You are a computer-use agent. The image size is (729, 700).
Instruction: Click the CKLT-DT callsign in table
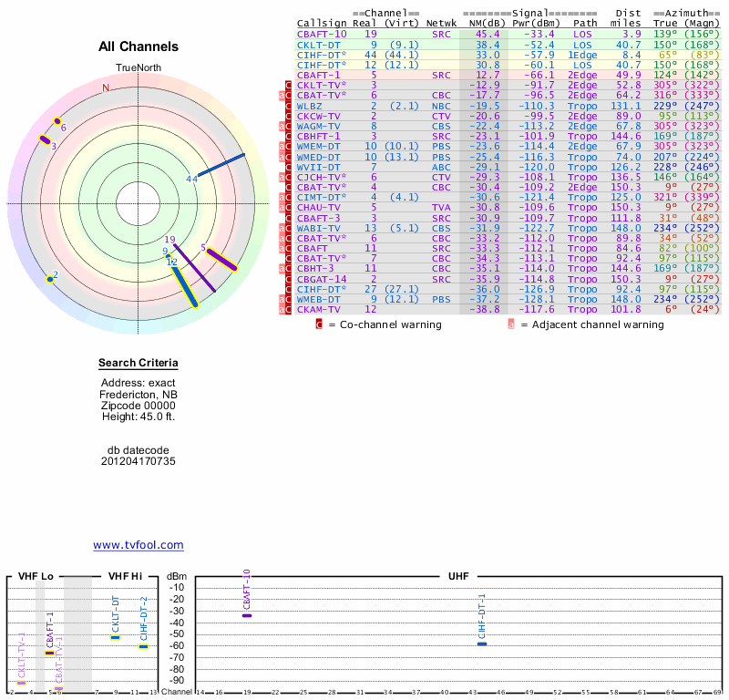pos(317,44)
